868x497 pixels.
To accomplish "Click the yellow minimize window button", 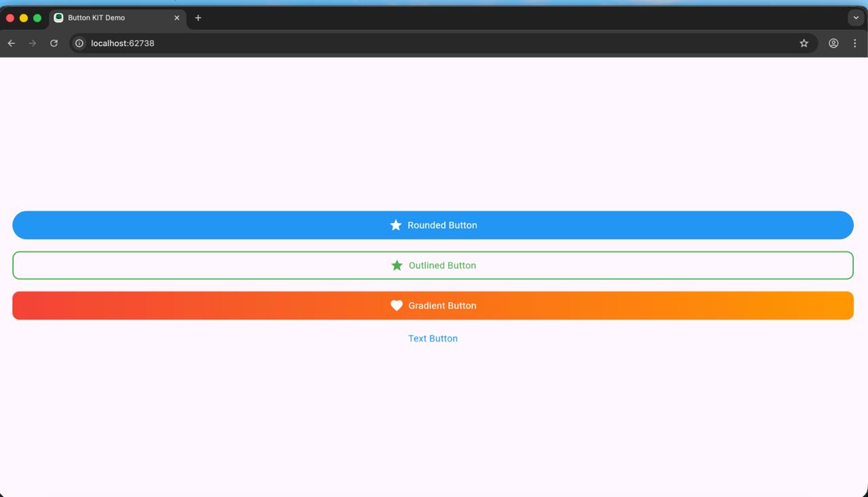I will coord(24,18).
